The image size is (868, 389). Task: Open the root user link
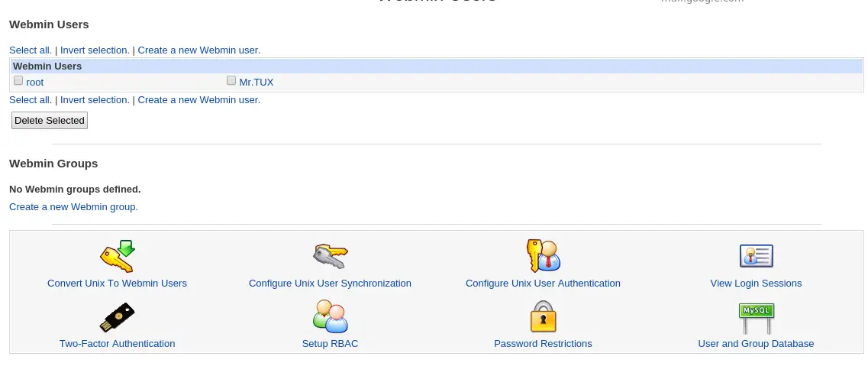click(x=35, y=82)
